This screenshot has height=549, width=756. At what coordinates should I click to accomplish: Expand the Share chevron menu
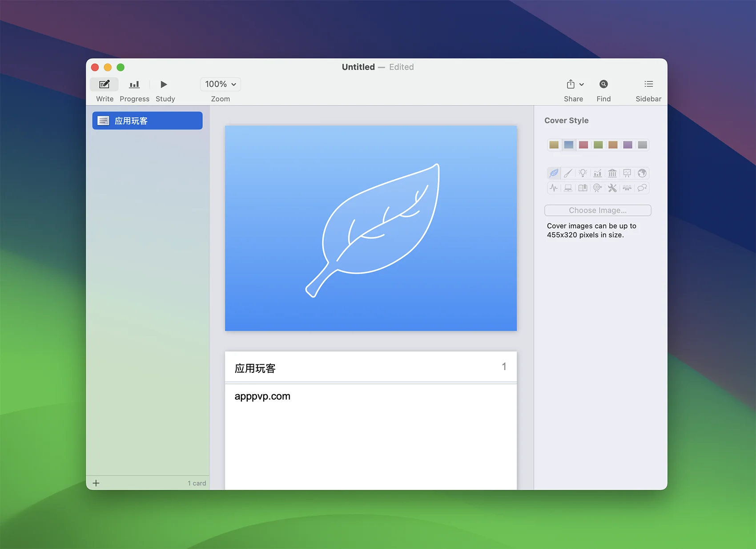click(582, 85)
